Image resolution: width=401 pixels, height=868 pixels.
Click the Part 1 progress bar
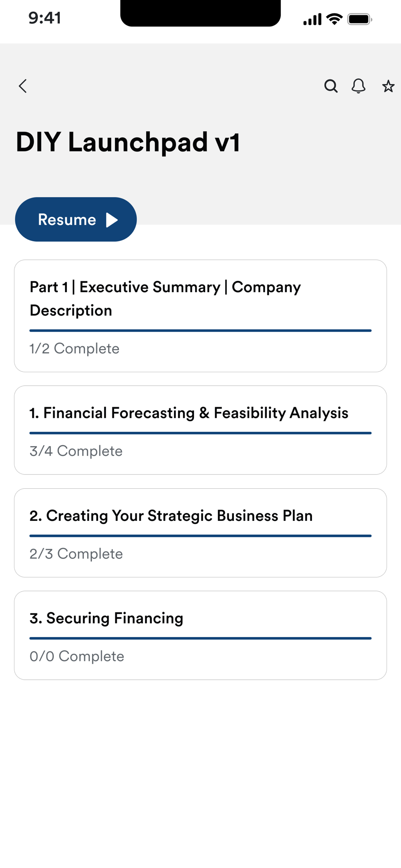pyautogui.click(x=200, y=331)
